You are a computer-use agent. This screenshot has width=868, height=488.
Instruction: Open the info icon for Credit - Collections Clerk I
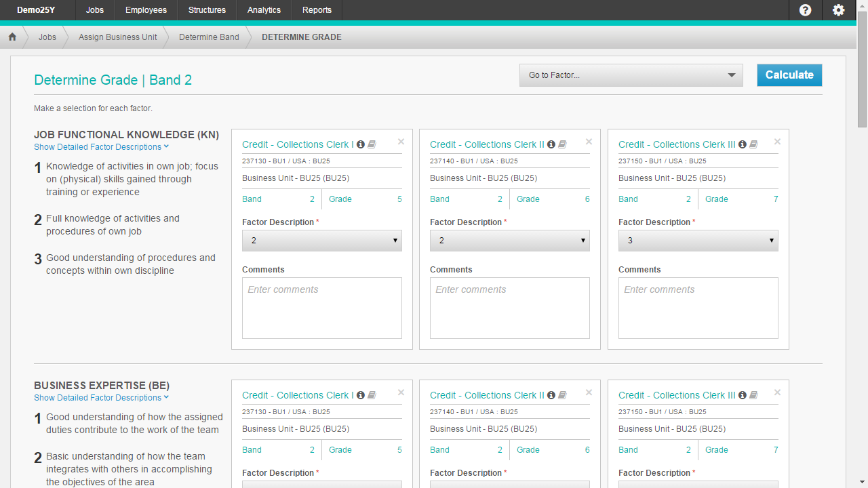(361, 144)
